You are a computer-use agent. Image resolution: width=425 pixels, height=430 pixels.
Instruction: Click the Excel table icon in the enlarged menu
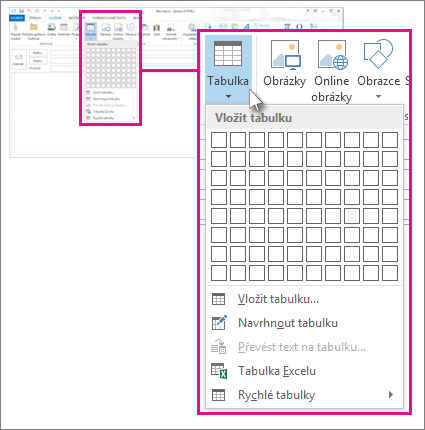tap(219, 371)
